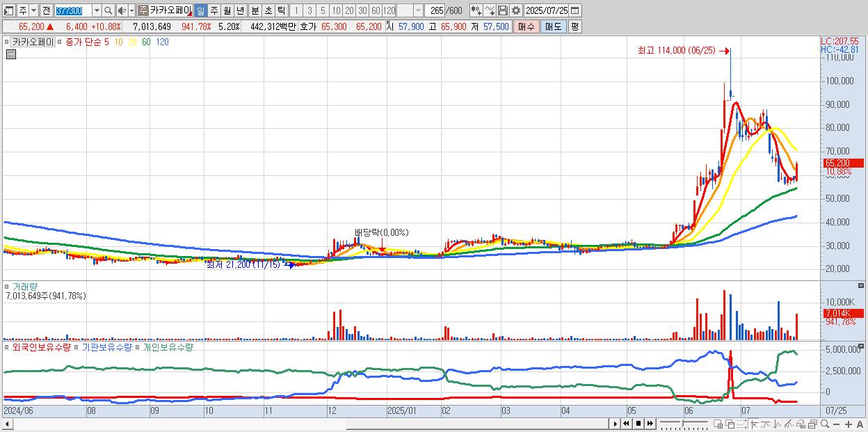
Task: Click the 매도 sell button
Action: tap(553, 26)
